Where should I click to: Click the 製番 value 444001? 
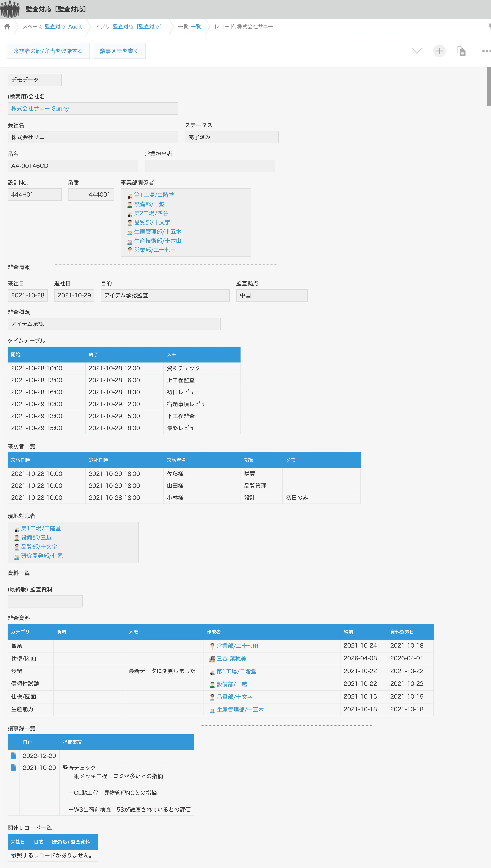91,195
